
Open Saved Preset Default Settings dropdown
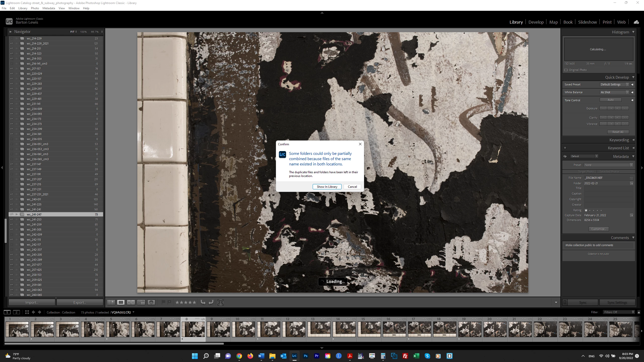614,84
